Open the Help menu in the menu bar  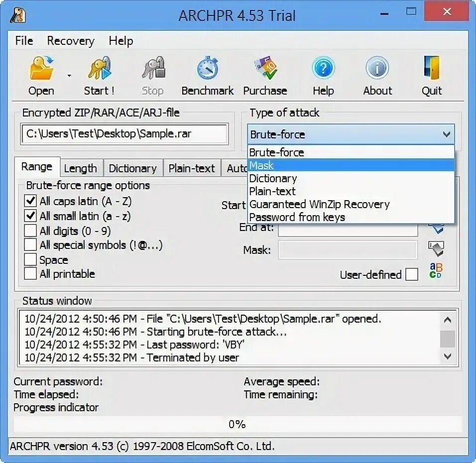point(121,41)
